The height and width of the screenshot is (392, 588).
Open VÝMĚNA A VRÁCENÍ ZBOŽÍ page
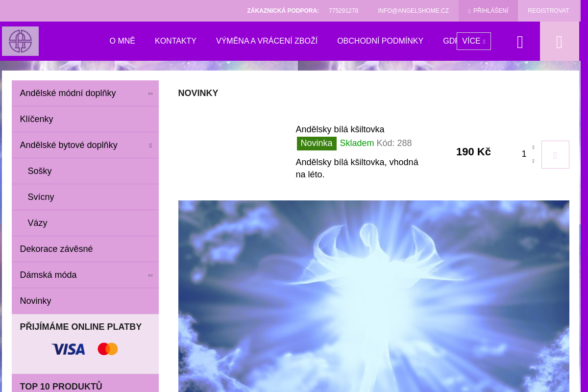pyautogui.click(x=267, y=41)
